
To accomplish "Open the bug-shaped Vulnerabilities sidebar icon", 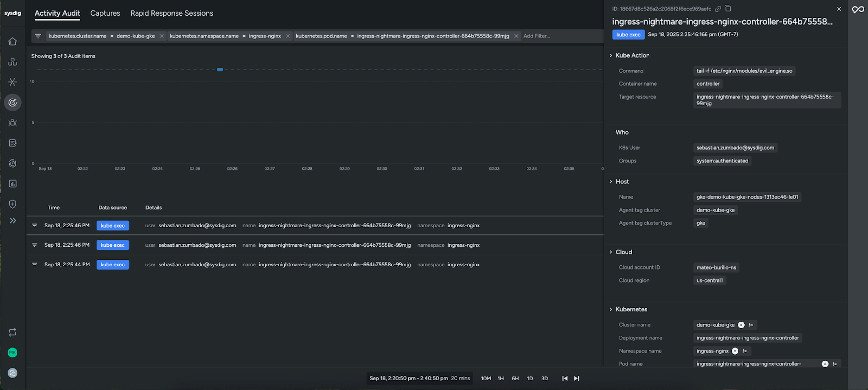I will click(x=12, y=123).
